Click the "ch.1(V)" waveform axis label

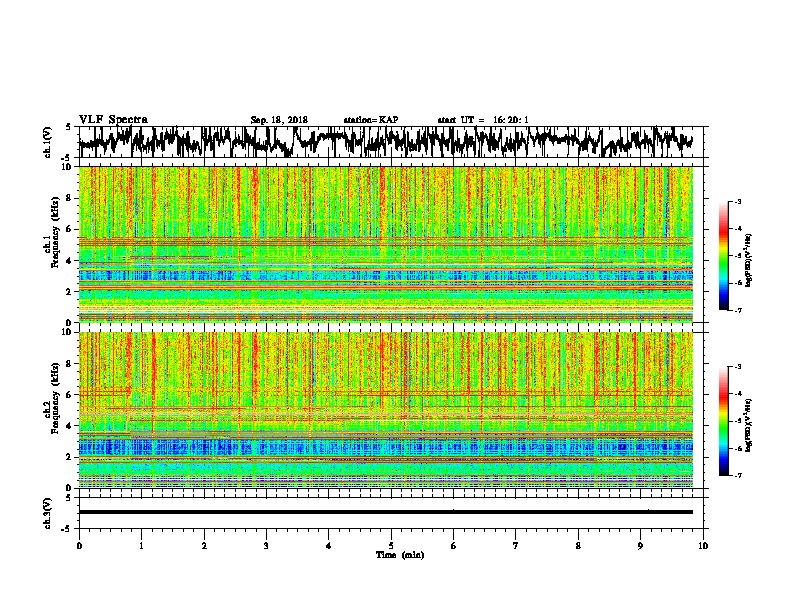coord(48,142)
